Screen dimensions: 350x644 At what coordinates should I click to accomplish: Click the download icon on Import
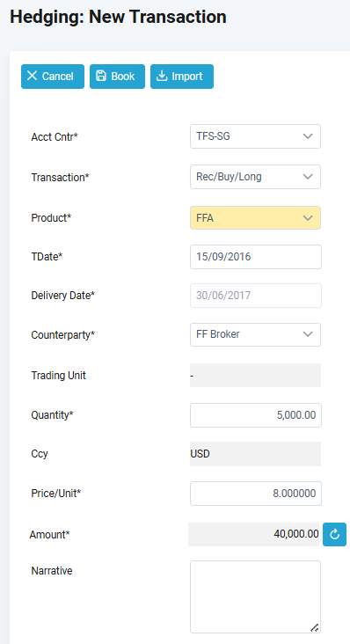(162, 76)
